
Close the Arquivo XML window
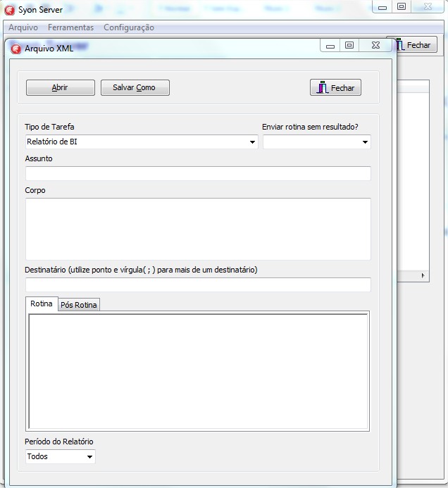click(x=375, y=46)
